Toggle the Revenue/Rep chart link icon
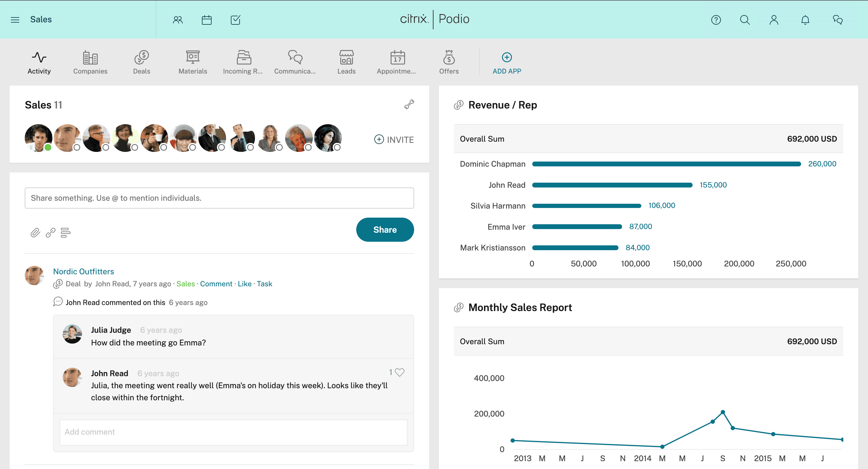This screenshot has width=868, height=469. coord(460,105)
